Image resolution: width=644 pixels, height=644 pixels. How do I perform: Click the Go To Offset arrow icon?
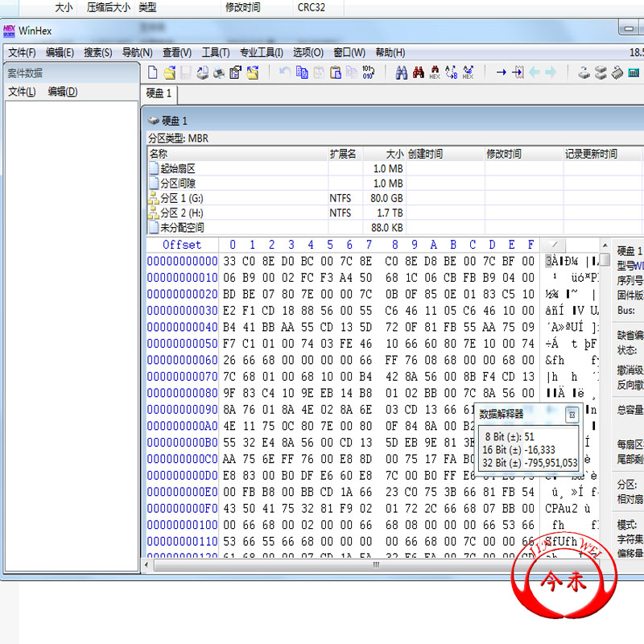coord(501,72)
